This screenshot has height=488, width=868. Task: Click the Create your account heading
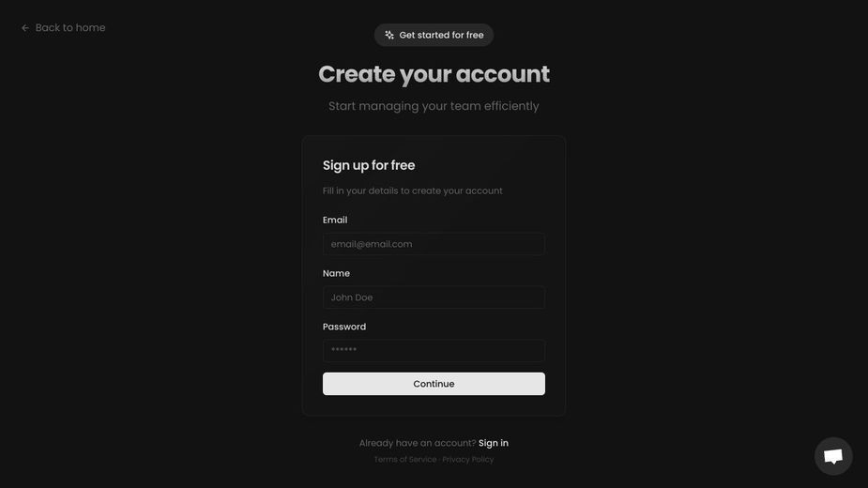point(434,74)
